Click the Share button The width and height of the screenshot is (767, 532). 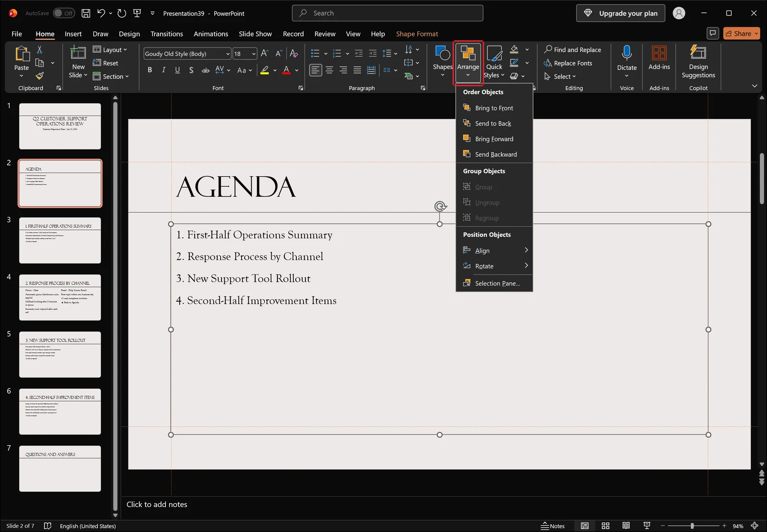click(x=742, y=33)
